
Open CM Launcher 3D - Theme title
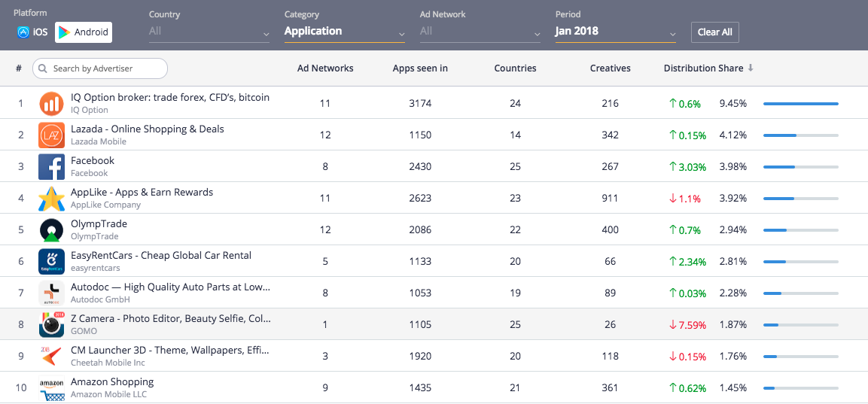[170, 351]
